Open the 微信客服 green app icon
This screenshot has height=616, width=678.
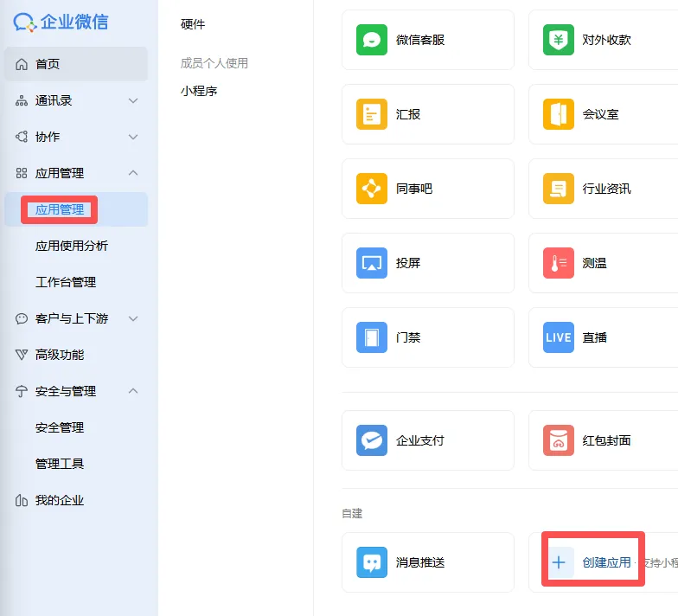click(372, 40)
